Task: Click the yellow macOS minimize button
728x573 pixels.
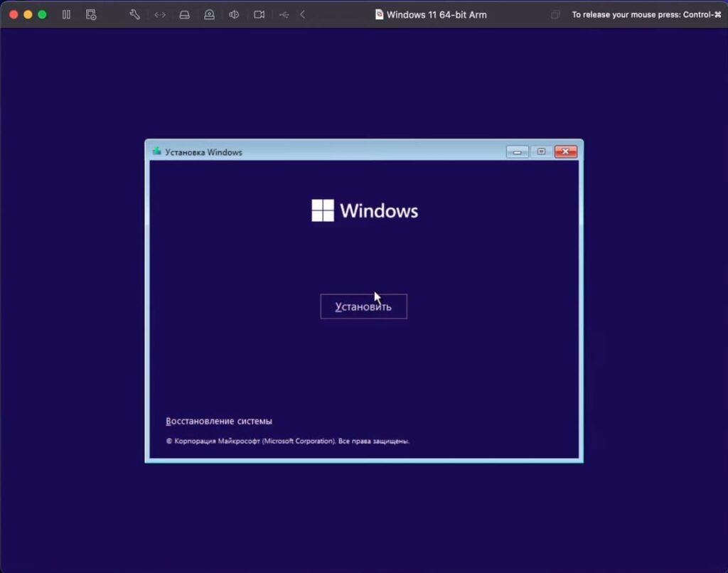Action: pos(28,14)
